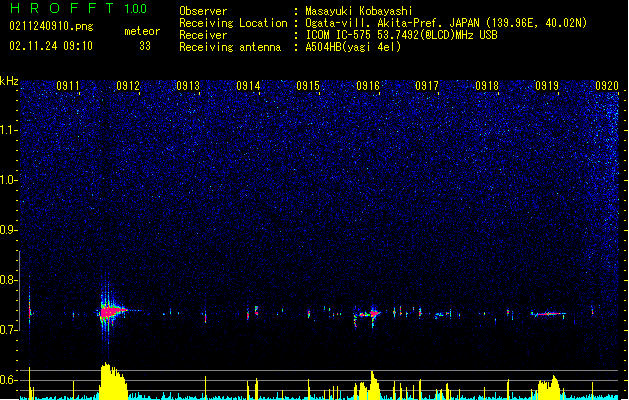629x400 pixels.
Task: Click the 0920 time marker
Action: [x=607, y=86]
